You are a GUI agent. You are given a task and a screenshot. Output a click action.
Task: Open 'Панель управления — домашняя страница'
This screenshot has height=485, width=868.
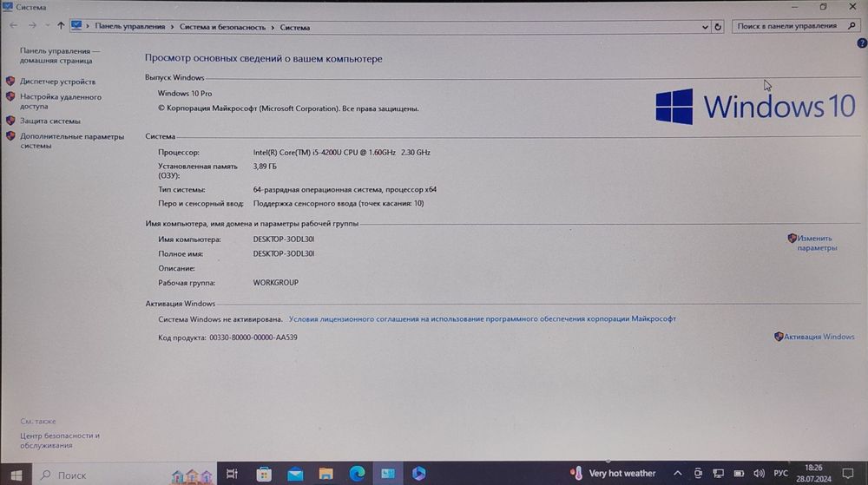click(60, 56)
